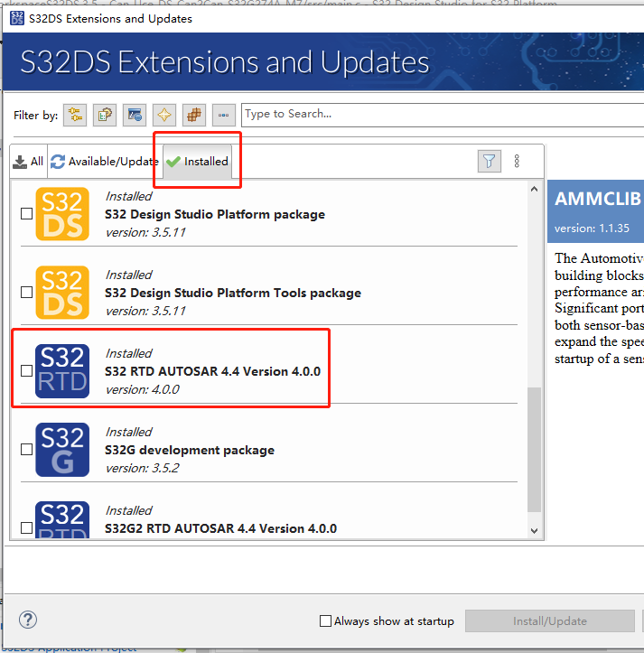Click the orange blocks filter icon
The image size is (644, 653).
point(194,115)
